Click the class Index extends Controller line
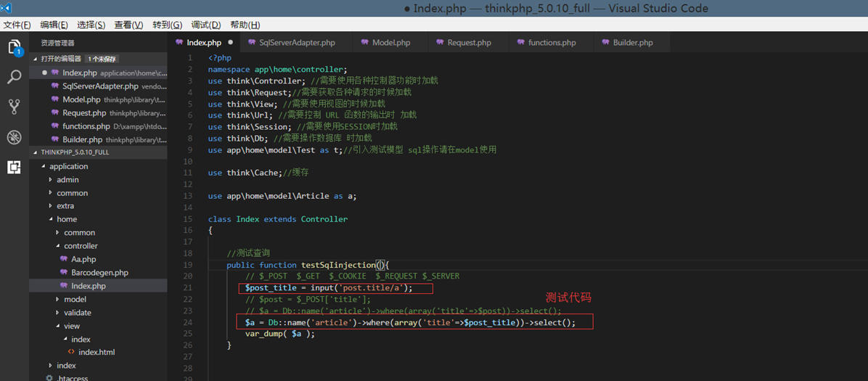The width and height of the screenshot is (868, 381). (278, 218)
